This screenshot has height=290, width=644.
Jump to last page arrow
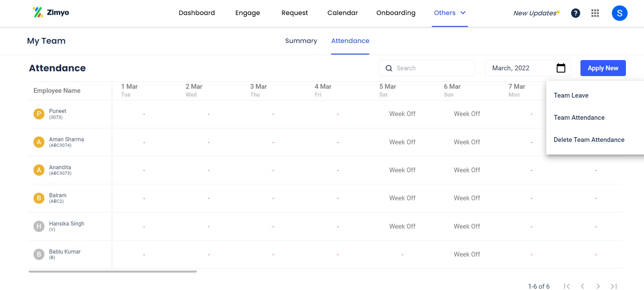pos(614,286)
